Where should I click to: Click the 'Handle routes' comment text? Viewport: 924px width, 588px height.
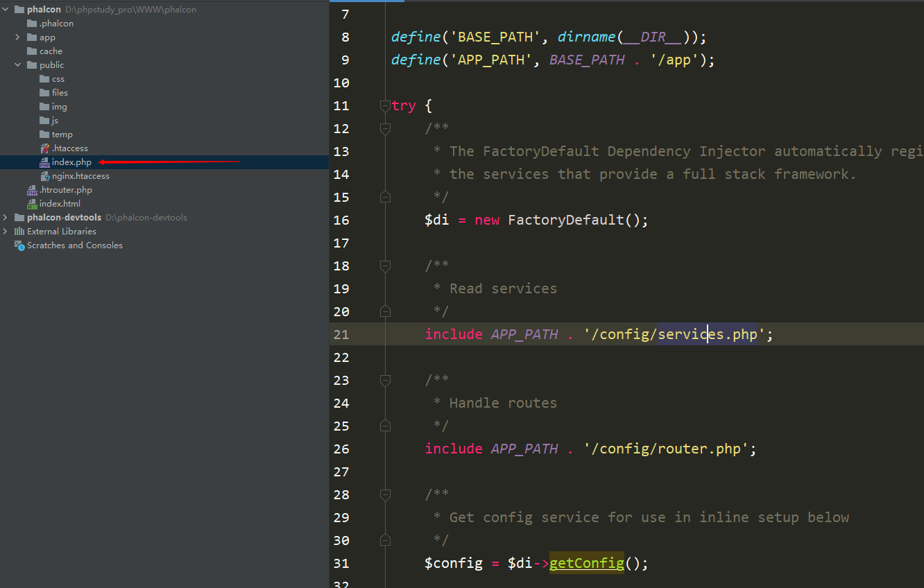(x=504, y=403)
